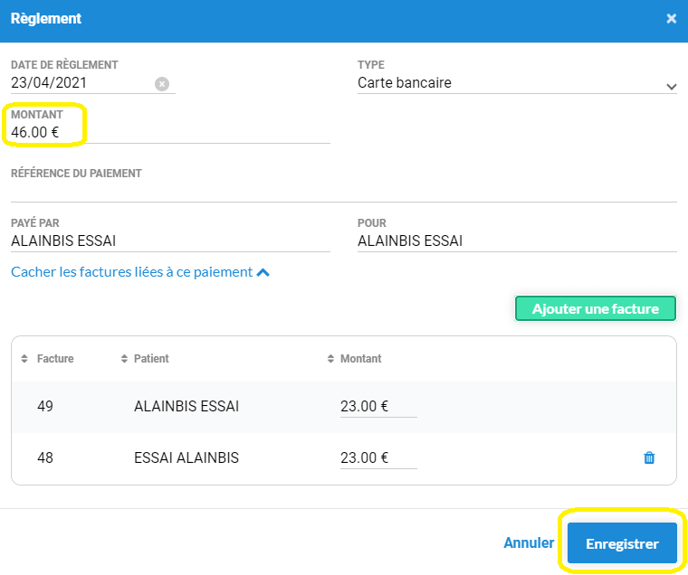Edit amount for invoice 48
The image size is (688, 575).
tap(377, 458)
